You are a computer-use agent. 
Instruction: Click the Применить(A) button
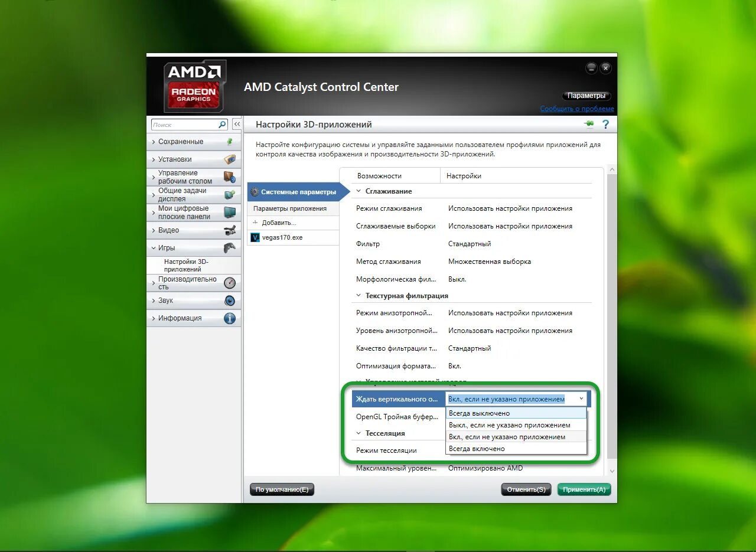pyautogui.click(x=584, y=489)
